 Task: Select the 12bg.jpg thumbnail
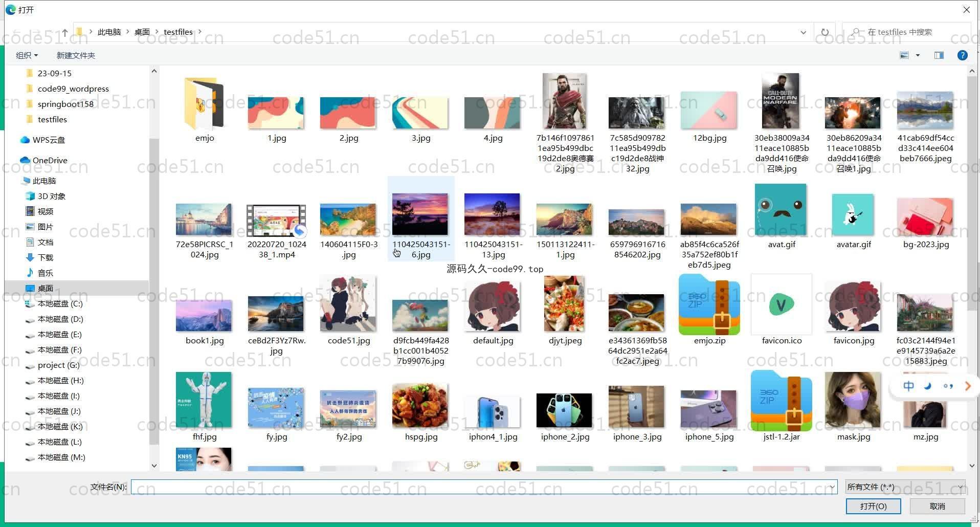(x=709, y=111)
